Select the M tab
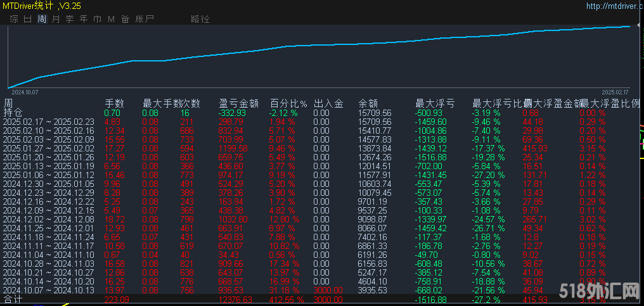 click(x=111, y=19)
